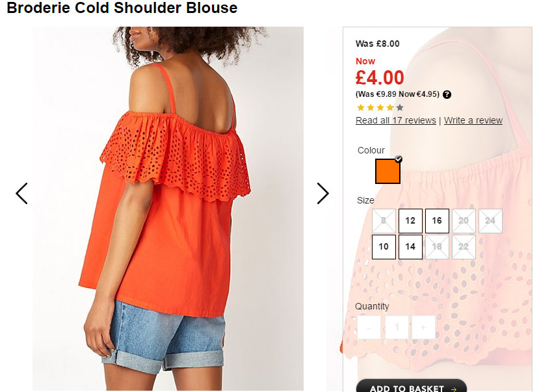This screenshot has height=392, width=539.
Task: Open the euro price help question mark
Action: 447,94
